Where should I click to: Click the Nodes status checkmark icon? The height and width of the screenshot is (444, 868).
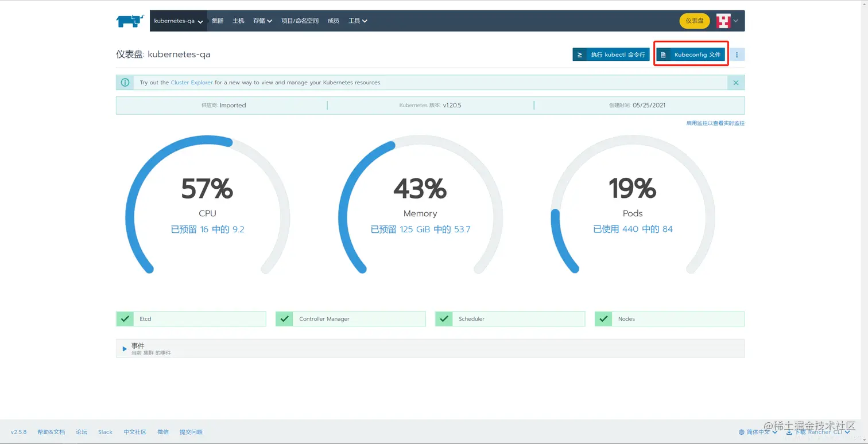pyautogui.click(x=603, y=319)
